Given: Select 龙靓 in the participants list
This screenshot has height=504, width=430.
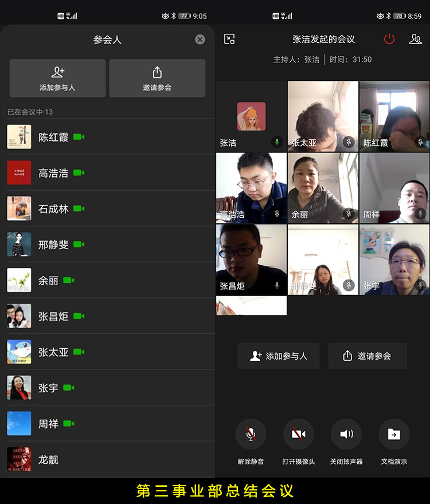Looking at the screenshot, I should click(x=48, y=459).
